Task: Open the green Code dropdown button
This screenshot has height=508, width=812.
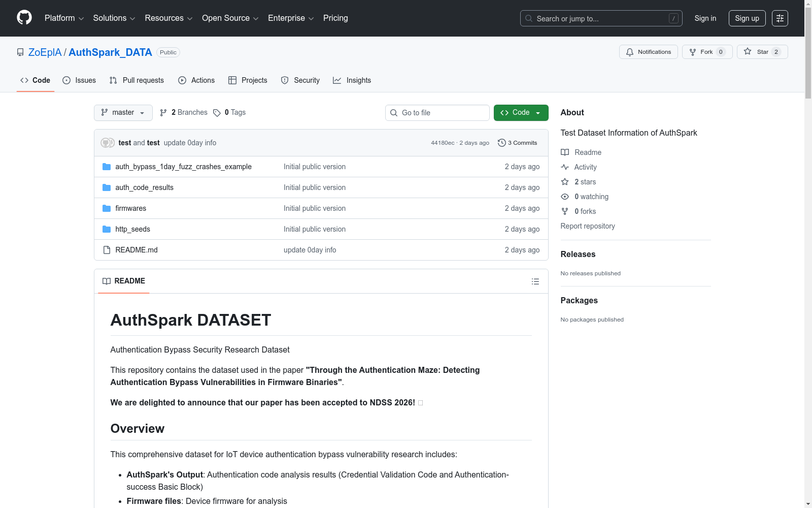Action: [x=521, y=113]
